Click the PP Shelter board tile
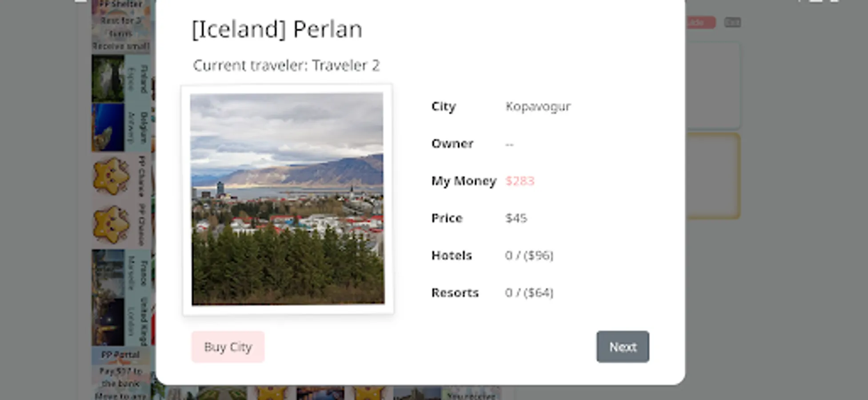868x400 pixels. point(120,26)
